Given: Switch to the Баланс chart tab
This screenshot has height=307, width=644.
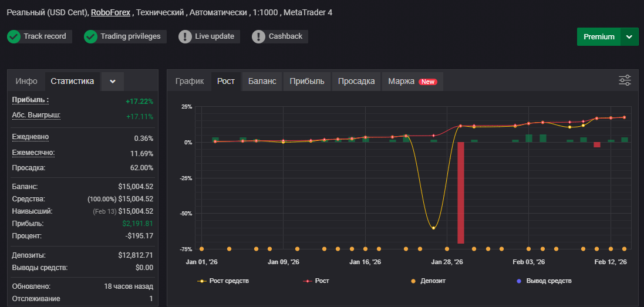Looking at the screenshot, I should pos(262,81).
